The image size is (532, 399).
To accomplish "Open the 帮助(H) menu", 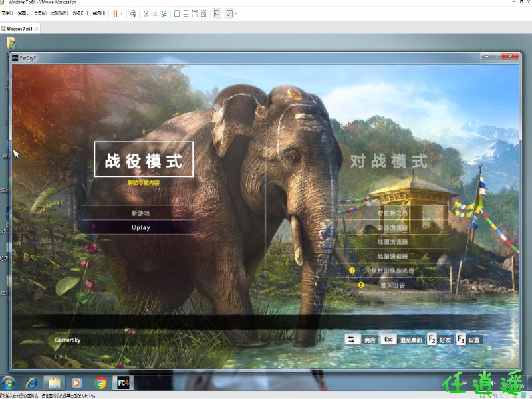I will 98,13.
